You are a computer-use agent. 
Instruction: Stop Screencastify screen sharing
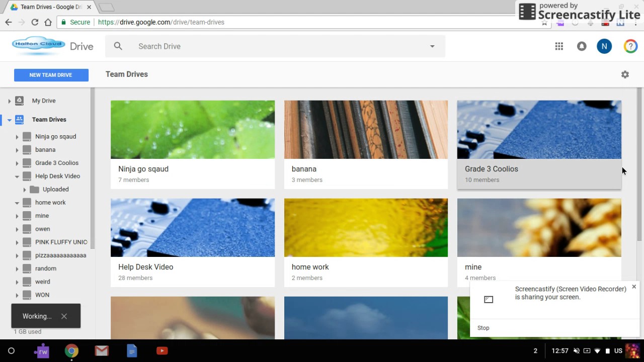coord(483,328)
